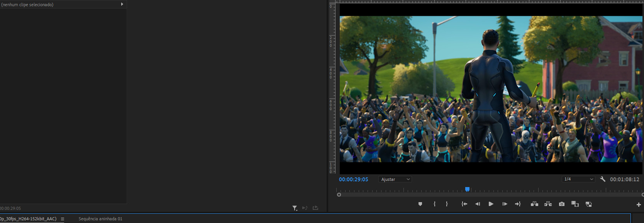Click the blue 00:00:29:05 timecode
This screenshot has width=644, height=223.
click(353, 179)
